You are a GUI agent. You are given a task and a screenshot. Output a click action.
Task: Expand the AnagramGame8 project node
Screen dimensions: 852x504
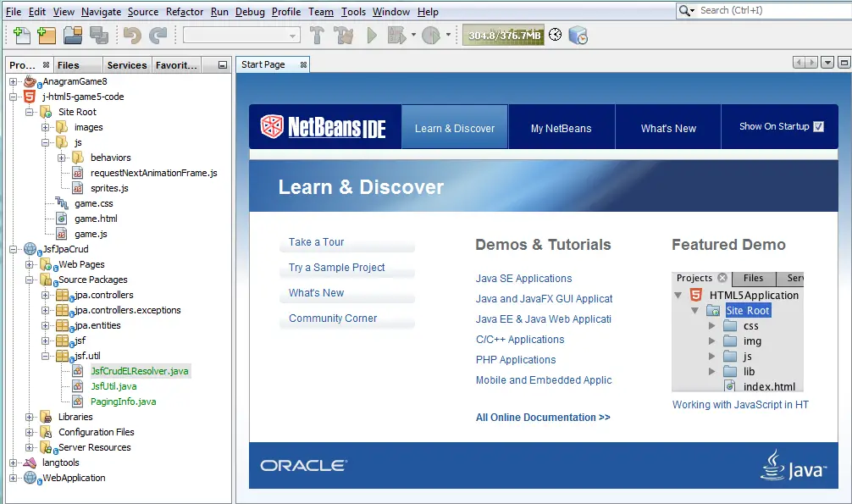tap(13, 81)
